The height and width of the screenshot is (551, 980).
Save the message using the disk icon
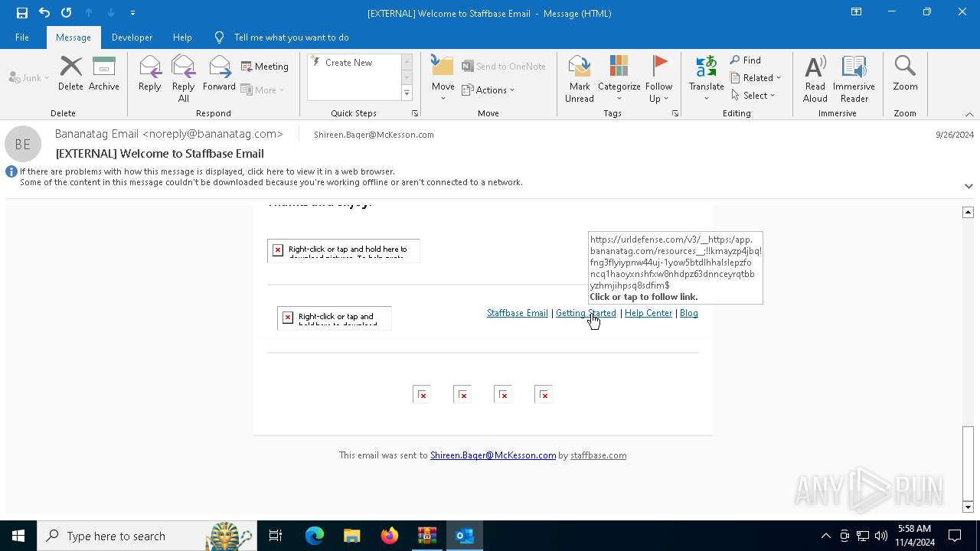(x=22, y=12)
